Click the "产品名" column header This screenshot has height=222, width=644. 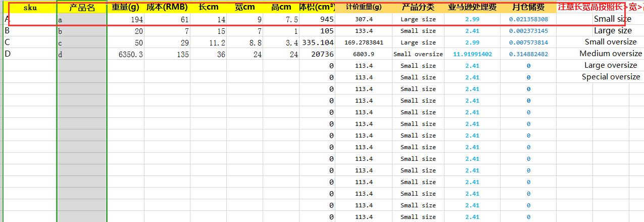(x=82, y=8)
